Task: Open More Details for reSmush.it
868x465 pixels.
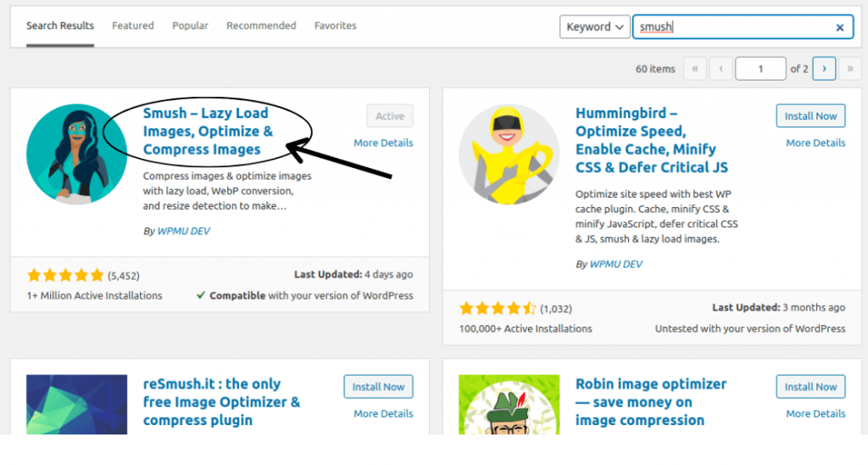Action: tap(383, 413)
